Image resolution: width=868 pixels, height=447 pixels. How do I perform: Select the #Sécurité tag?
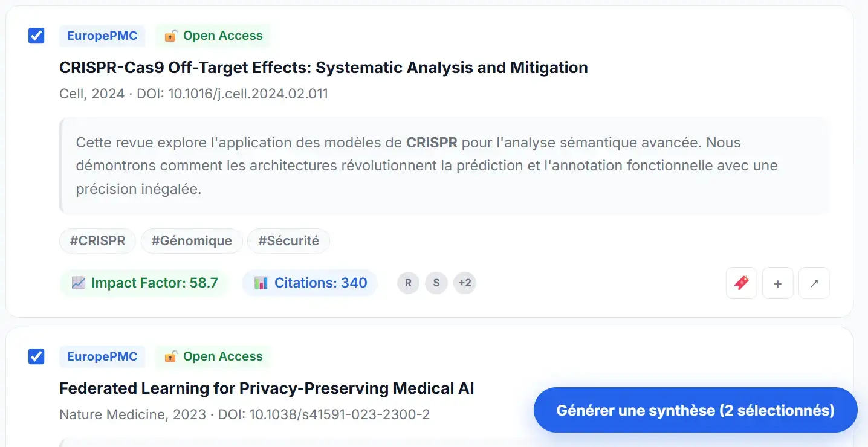[288, 240]
